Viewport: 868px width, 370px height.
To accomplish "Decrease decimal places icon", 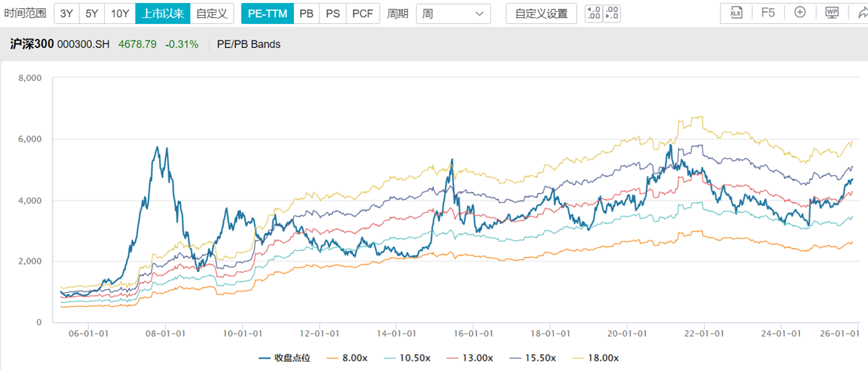I will click(x=611, y=13).
